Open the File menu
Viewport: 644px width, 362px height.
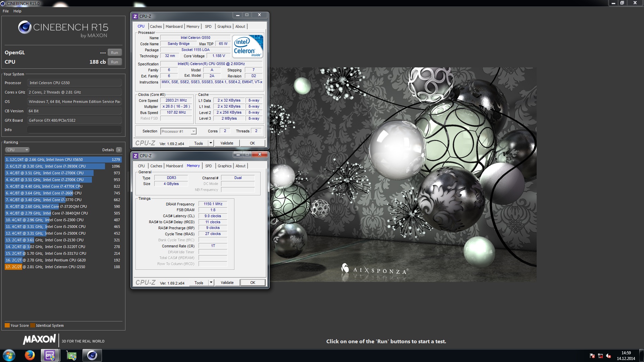(6, 11)
